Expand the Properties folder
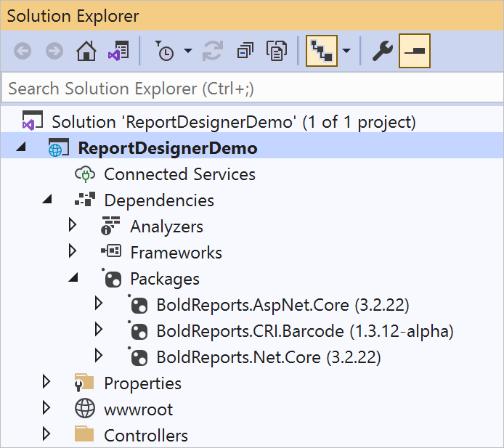The height and width of the screenshot is (448, 504). click(x=46, y=382)
